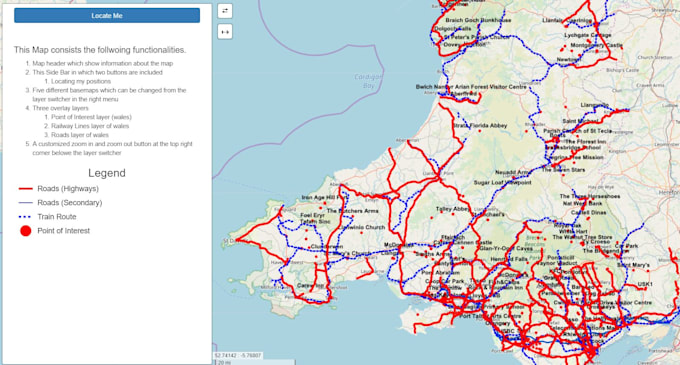Click the 'Five different basemaps' list item
The width and height of the screenshot is (680, 365).
tap(109, 95)
